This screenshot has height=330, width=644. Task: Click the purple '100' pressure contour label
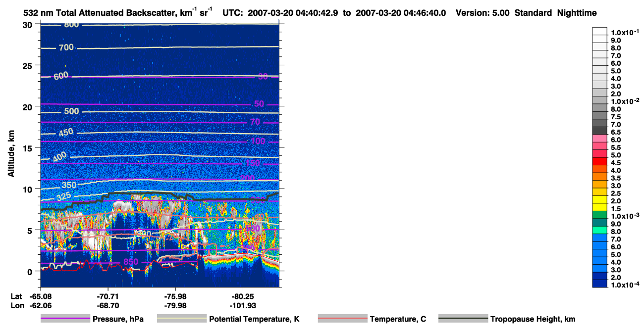click(x=258, y=141)
